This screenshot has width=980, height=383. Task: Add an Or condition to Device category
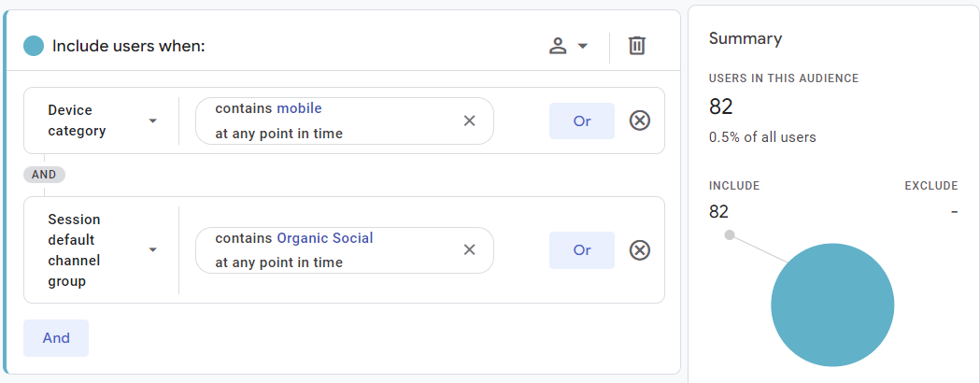click(582, 121)
